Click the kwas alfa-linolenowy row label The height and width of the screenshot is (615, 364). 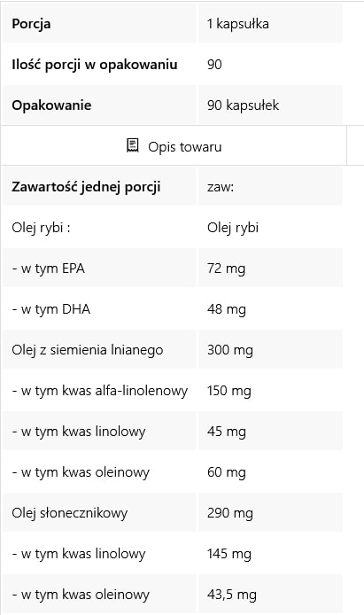(99, 391)
